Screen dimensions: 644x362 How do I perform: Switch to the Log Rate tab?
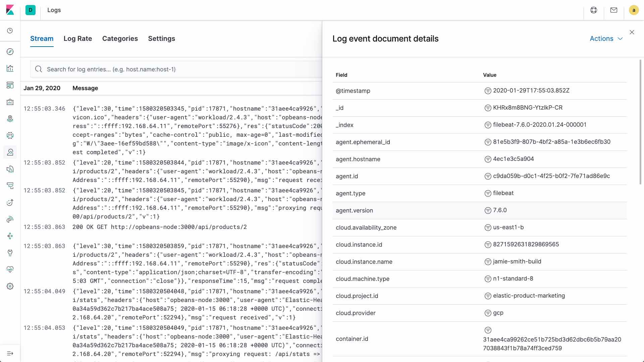coord(77,39)
